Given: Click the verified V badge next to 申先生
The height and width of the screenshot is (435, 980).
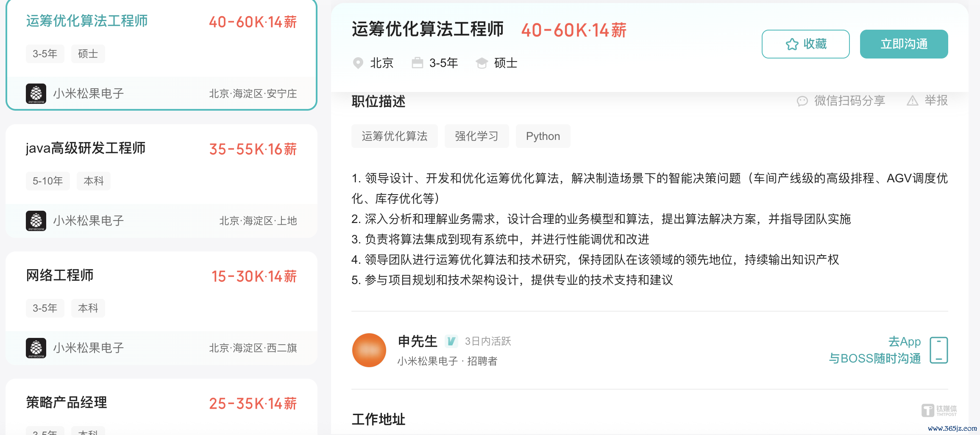Looking at the screenshot, I should 451,341.
